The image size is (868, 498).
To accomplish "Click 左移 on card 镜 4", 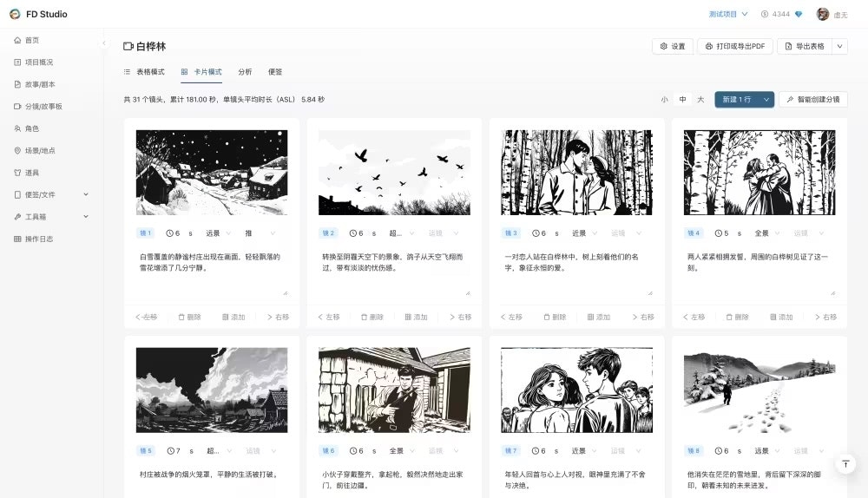I will tap(694, 317).
